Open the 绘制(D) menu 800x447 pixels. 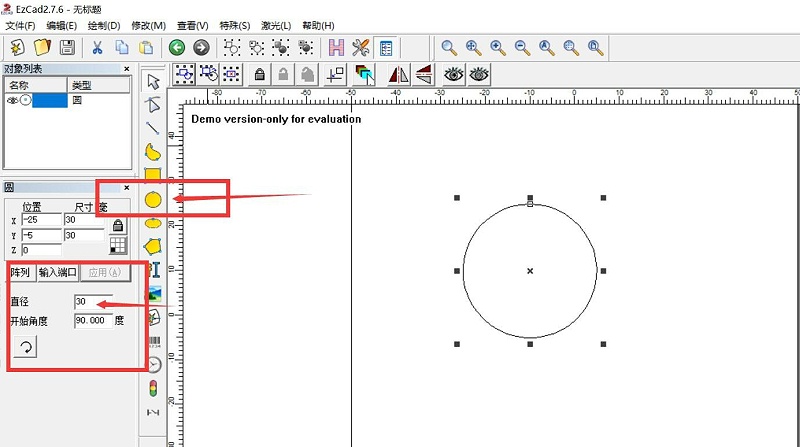pos(105,25)
